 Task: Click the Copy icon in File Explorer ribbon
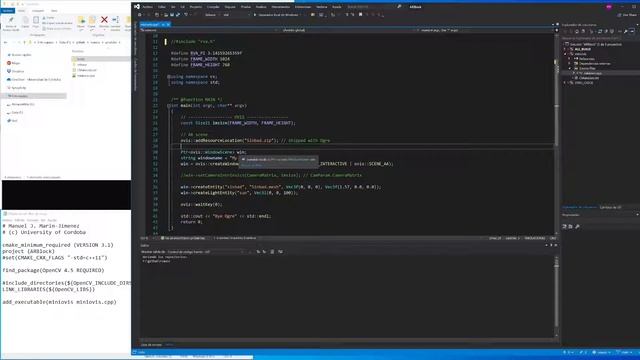coord(25,20)
